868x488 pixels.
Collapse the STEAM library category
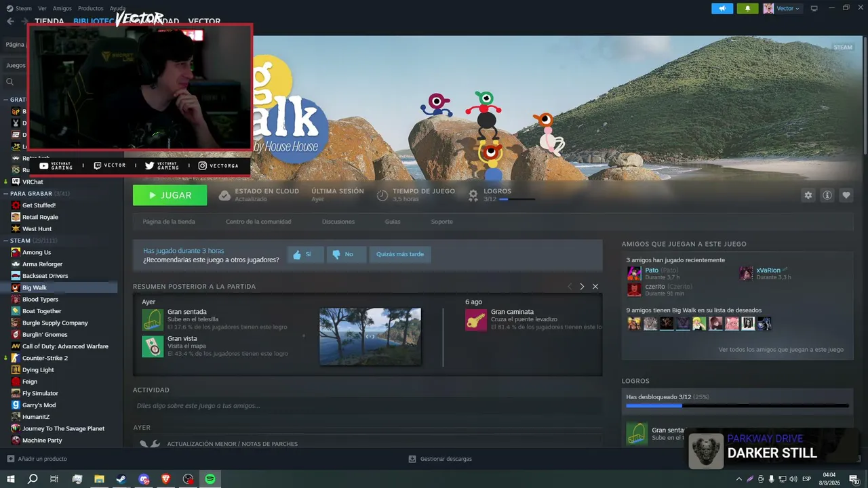click(6, 241)
